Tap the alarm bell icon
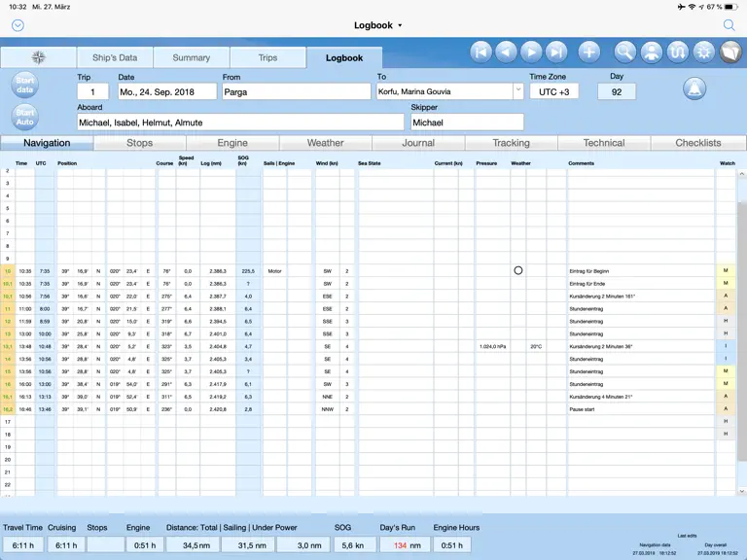This screenshot has height=560, width=747. 694,88
